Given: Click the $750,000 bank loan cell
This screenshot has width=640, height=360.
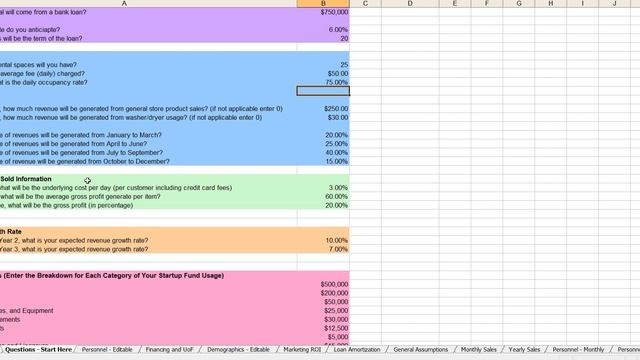Looking at the screenshot, I should click(x=323, y=12).
